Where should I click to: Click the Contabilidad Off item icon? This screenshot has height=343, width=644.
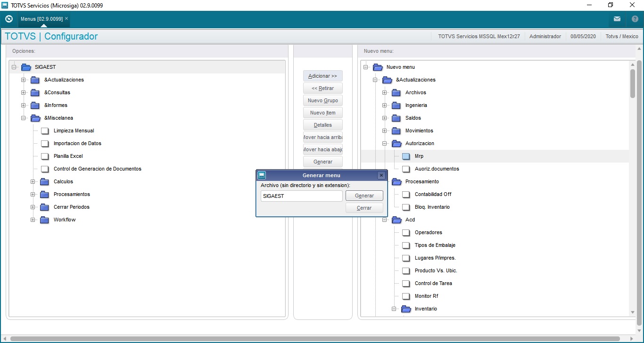406,194
